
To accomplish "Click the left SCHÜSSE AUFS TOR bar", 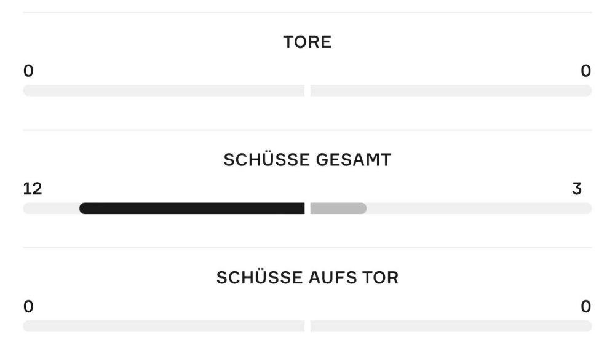I will 164,326.
